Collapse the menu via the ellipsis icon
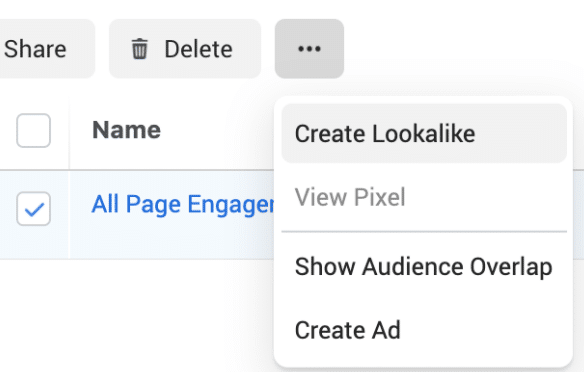Image resolution: width=584 pixels, height=372 pixels. coord(309,49)
